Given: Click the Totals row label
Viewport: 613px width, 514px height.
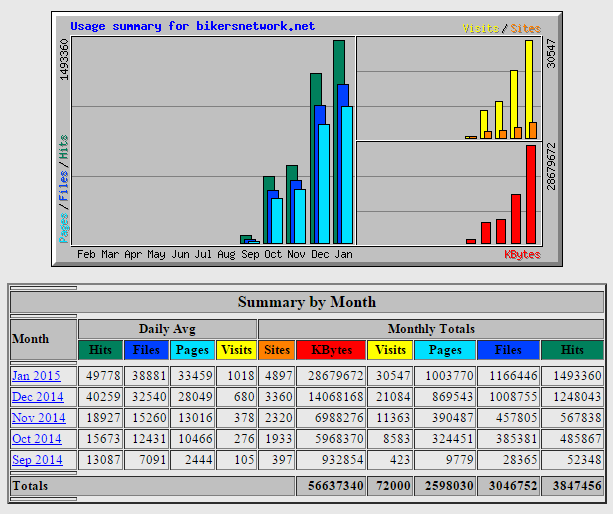Looking at the screenshot, I should point(30,486).
